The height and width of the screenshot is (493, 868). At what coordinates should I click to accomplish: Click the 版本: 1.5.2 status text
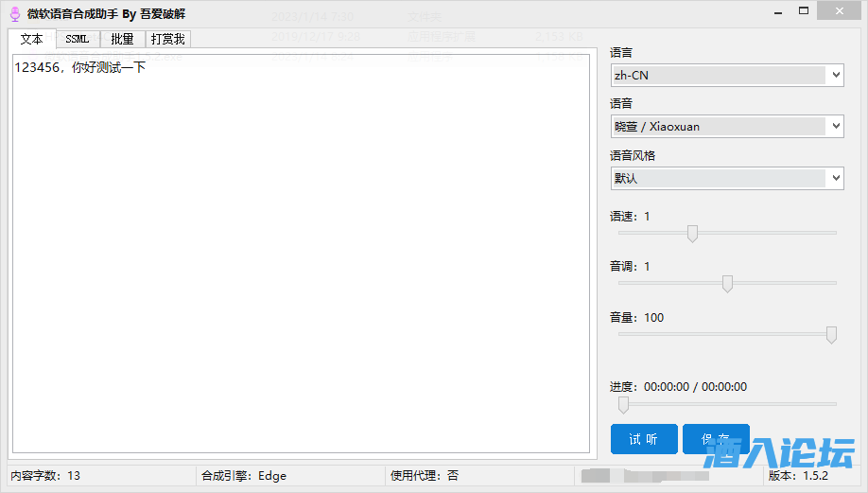[798, 476]
